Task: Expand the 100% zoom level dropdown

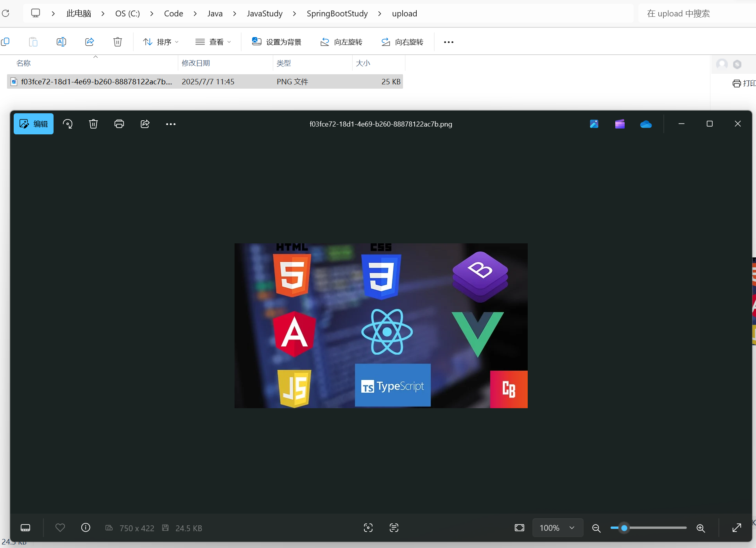Action: click(x=557, y=528)
